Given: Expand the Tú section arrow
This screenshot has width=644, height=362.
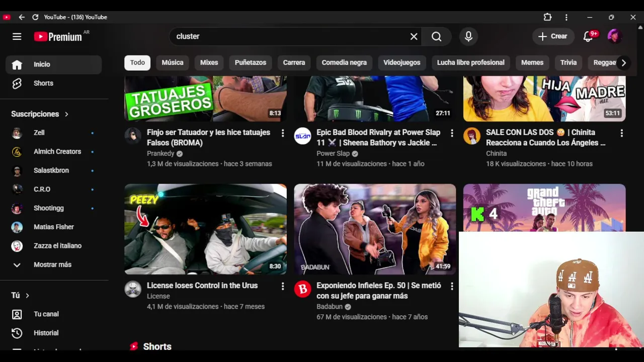Looking at the screenshot, I should coord(27,296).
